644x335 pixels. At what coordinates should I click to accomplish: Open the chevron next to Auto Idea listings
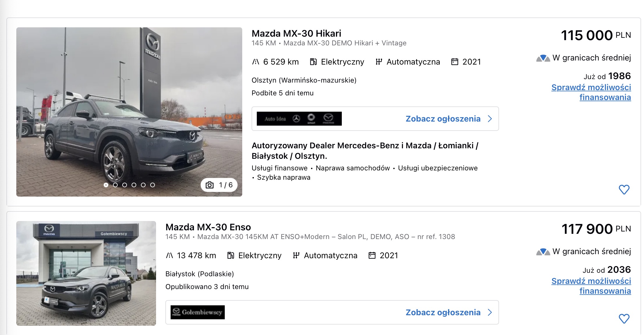click(490, 119)
